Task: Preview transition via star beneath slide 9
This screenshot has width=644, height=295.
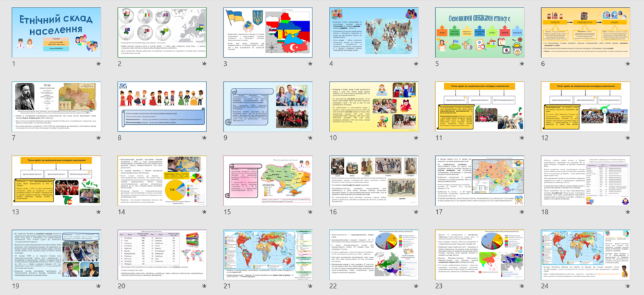Action: (310, 139)
